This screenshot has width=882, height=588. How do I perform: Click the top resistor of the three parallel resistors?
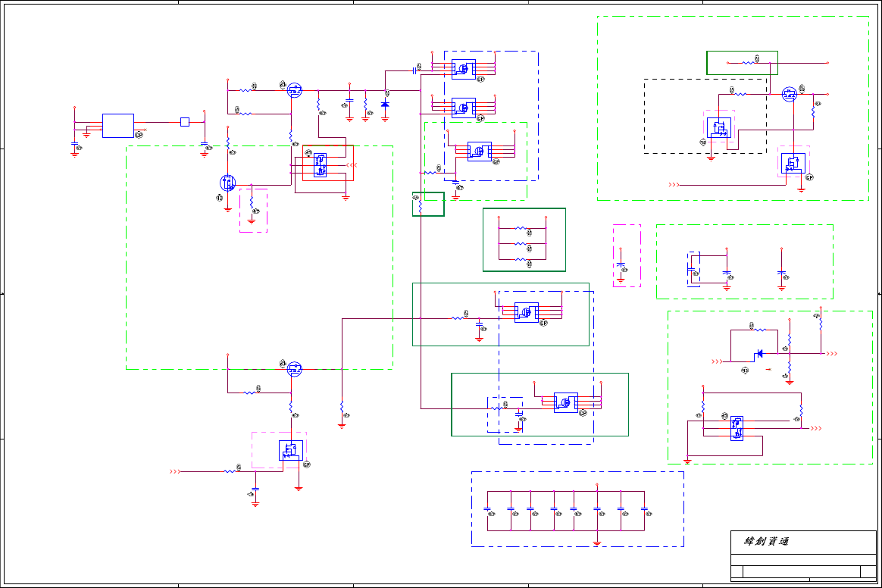521,228
